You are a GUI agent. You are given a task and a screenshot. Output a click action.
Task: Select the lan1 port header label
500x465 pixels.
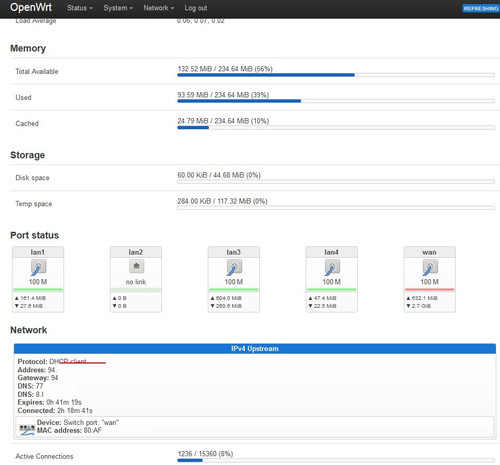38,252
